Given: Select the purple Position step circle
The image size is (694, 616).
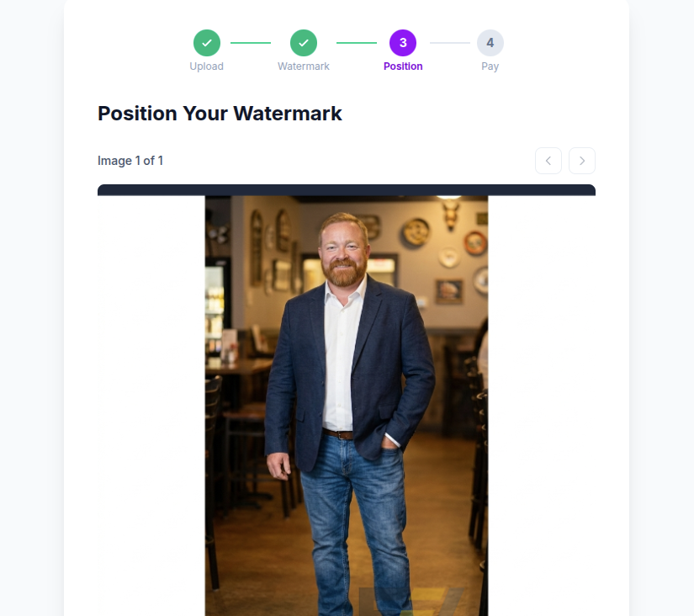Looking at the screenshot, I should point(403,42).
